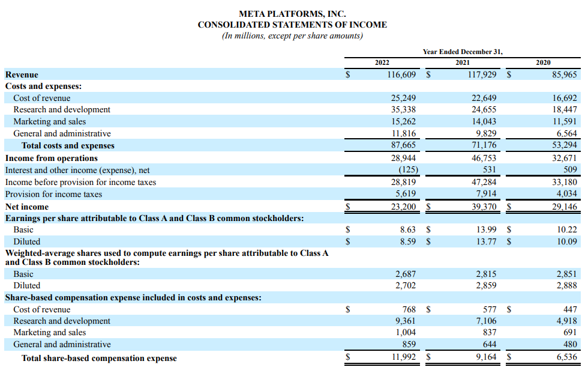Click 'Total share-based compensation expense' label

coord(99,358)
